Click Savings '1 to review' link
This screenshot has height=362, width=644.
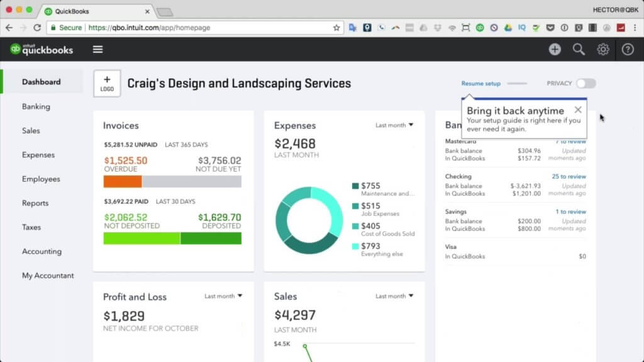tap(571, 212)
